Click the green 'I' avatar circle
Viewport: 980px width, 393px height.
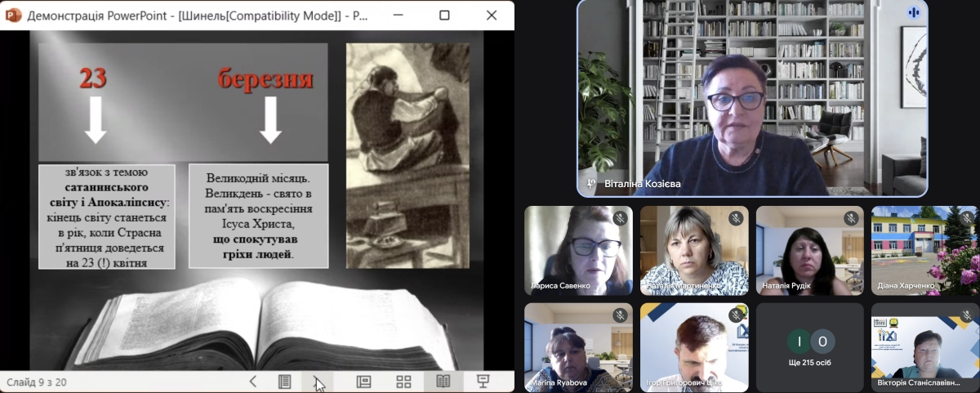[x=798, y=342]
